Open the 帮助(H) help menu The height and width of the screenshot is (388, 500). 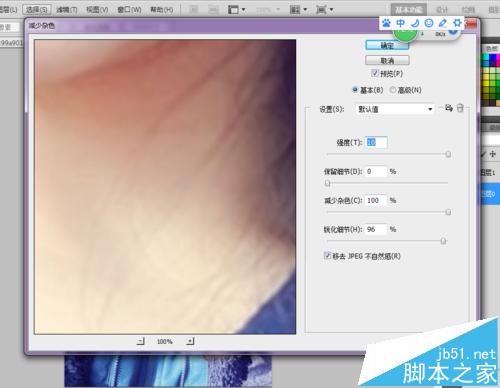162,10
